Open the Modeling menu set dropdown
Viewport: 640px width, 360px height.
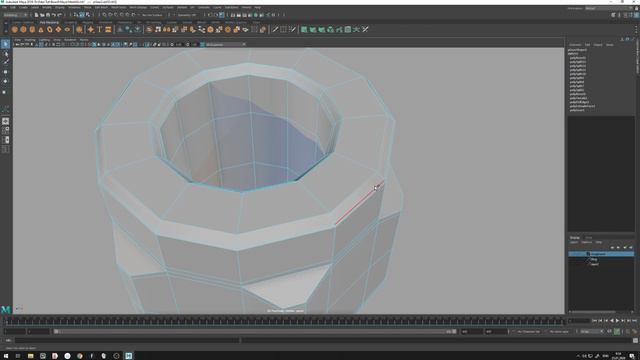coord(16,15)
